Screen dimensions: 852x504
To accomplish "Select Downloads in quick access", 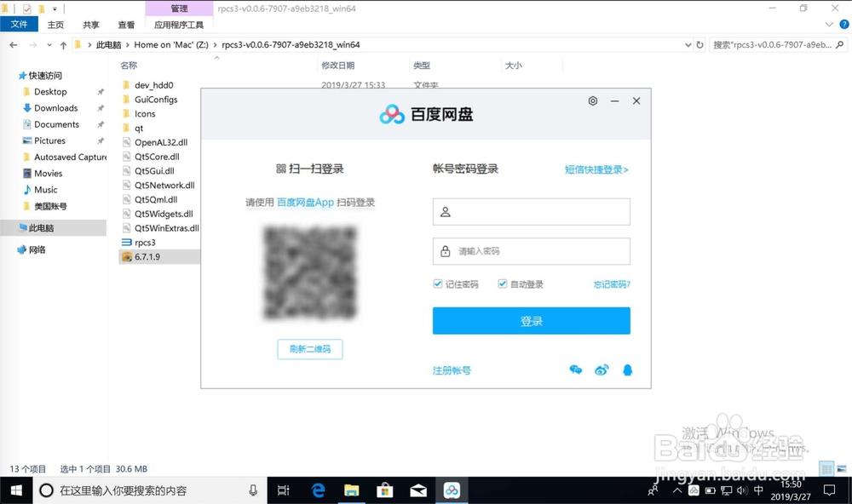I will click(56, 108).
